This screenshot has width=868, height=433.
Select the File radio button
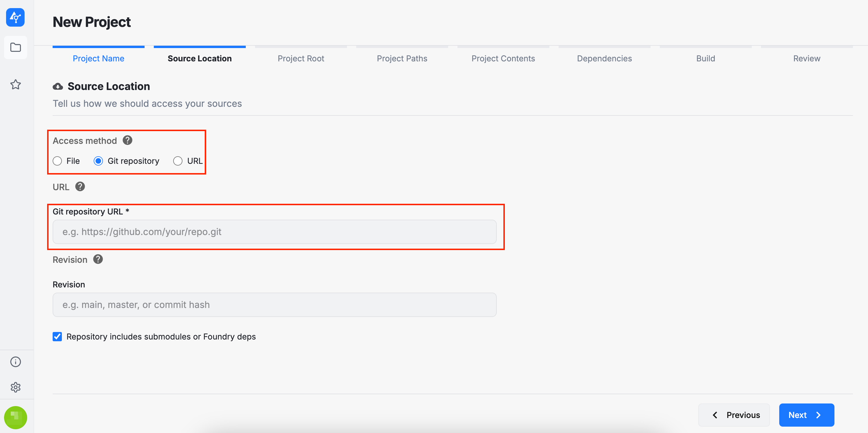pos(57,161)
